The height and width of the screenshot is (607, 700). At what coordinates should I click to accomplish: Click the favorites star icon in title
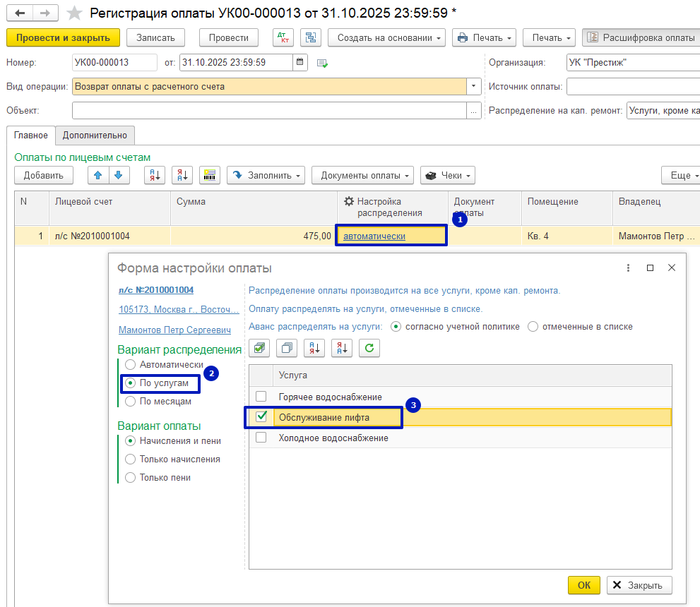pyautogui.click(x=74, y=13)
